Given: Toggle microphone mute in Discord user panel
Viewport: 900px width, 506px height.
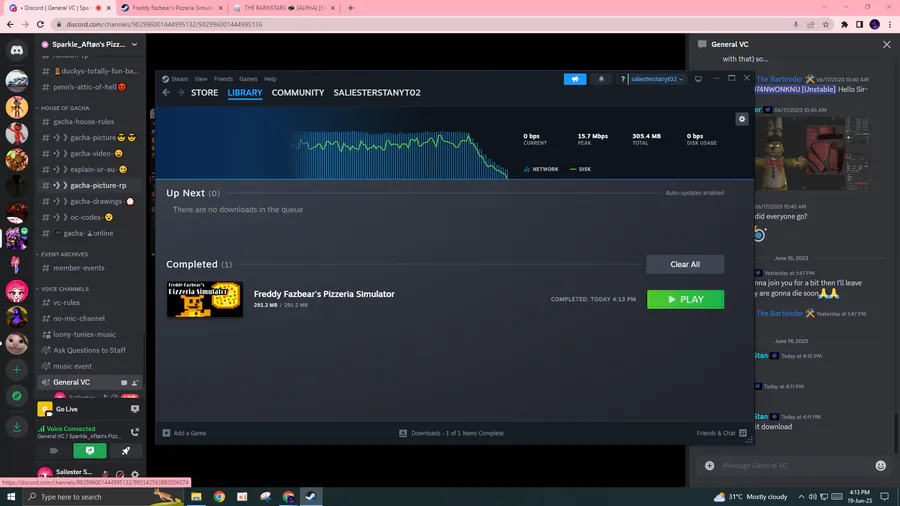Looking at the screenshot, I should [x=106, y=474].
